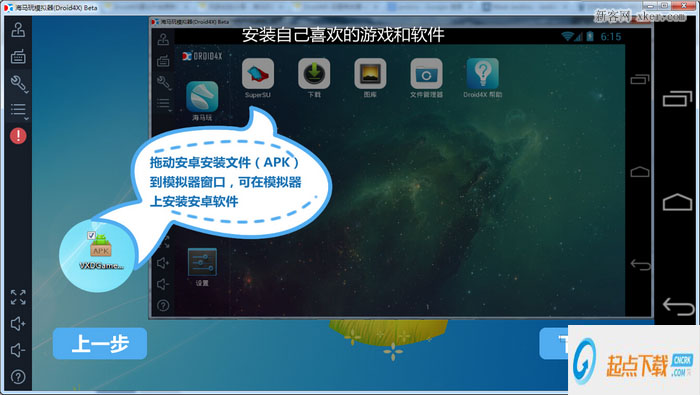Click the inner window keyboard icon

tap(163, 61)
